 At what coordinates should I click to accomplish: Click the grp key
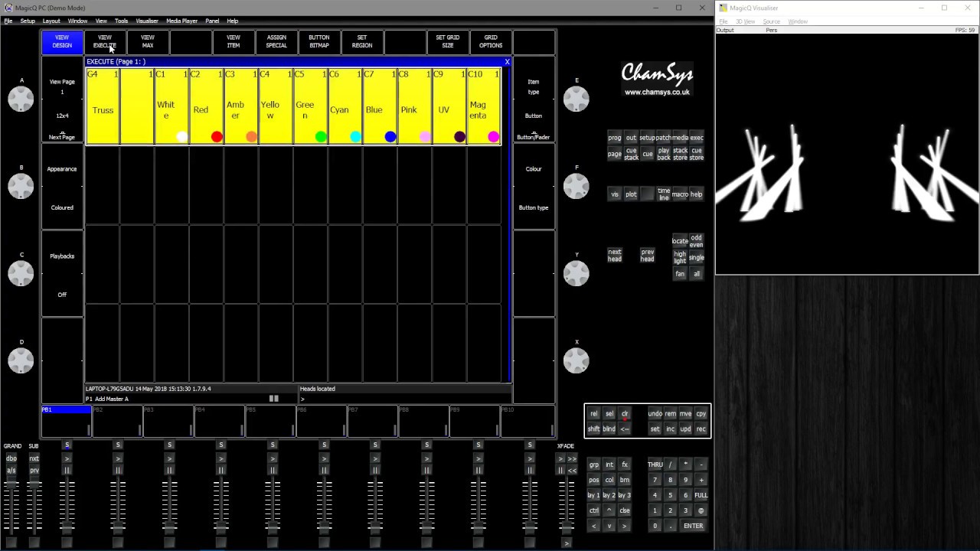pyautogui.click(x=594, y=465)
